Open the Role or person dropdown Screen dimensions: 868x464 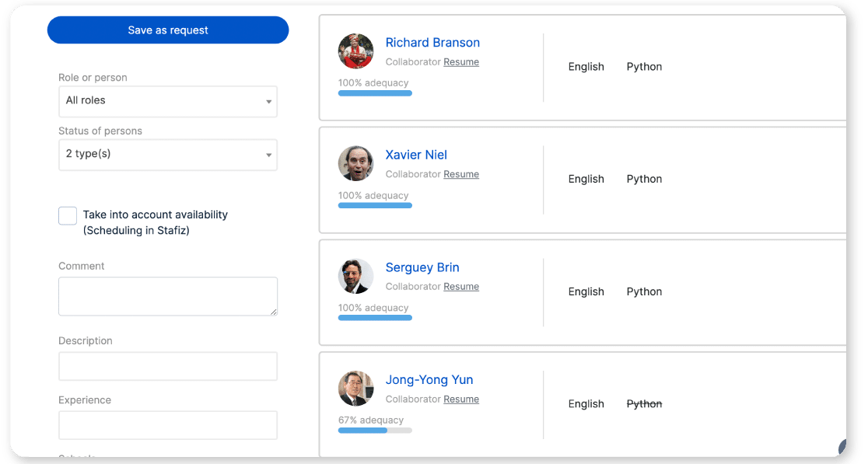click(167, 101)
